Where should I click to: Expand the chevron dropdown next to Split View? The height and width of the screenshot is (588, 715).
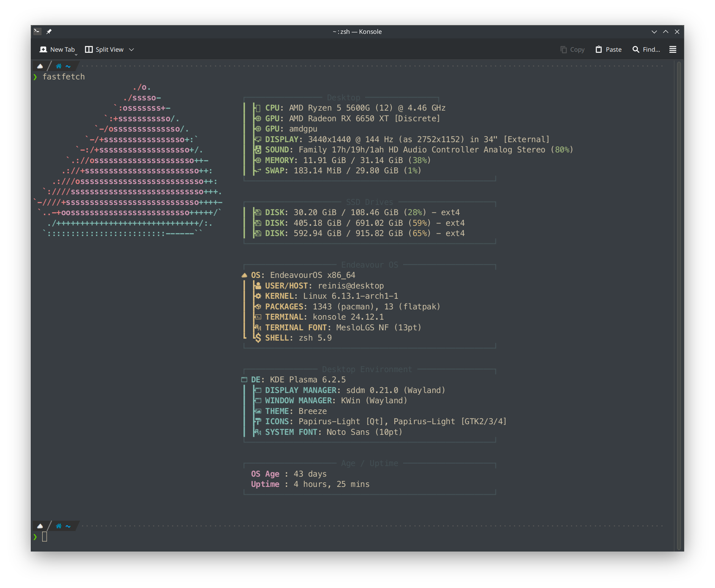coord(131,49)
